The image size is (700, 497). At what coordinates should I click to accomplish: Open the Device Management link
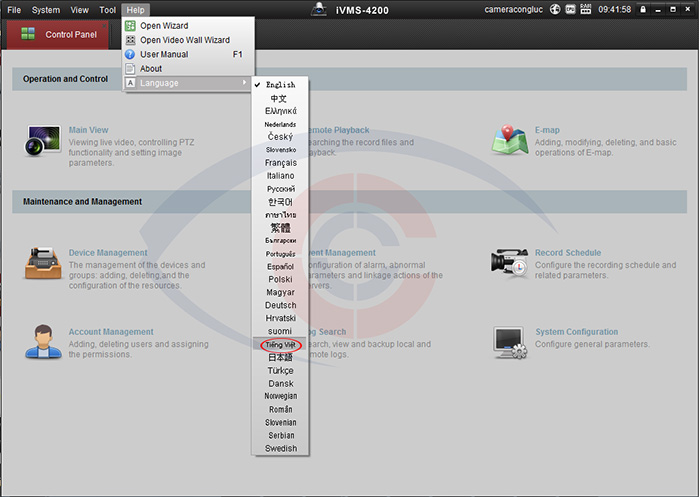[108, 253]
